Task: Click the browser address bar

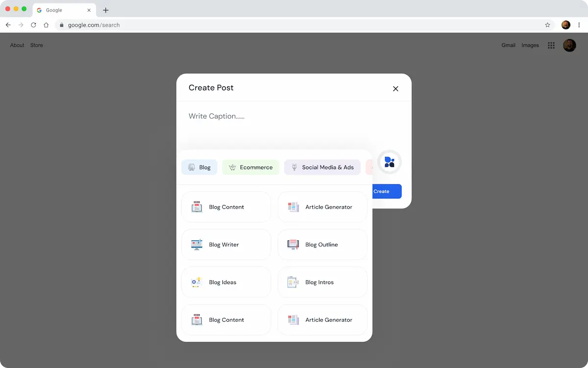Action: coord(294,25)
